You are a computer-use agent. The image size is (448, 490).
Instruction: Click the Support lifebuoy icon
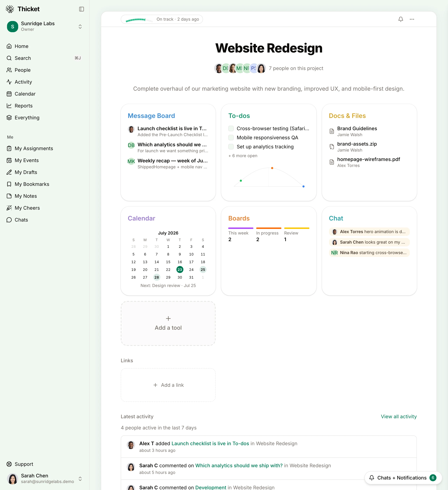click(9, 464)
